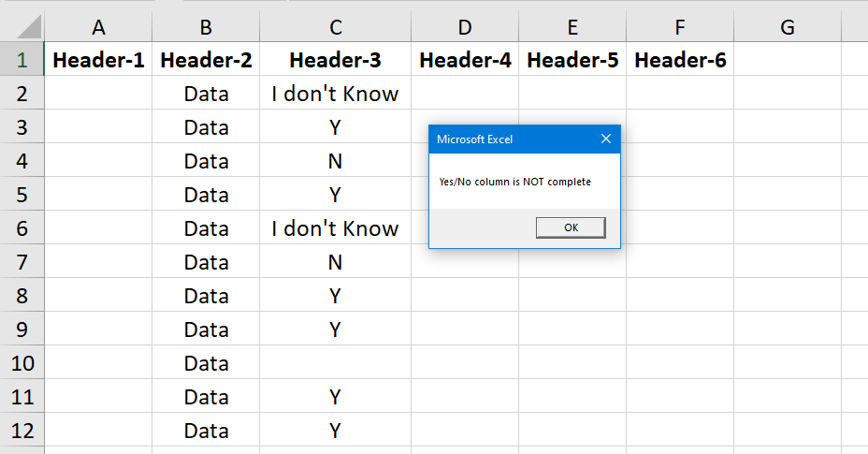Select the Y cell in row 9
868x454 pixels.
point(336,330)
